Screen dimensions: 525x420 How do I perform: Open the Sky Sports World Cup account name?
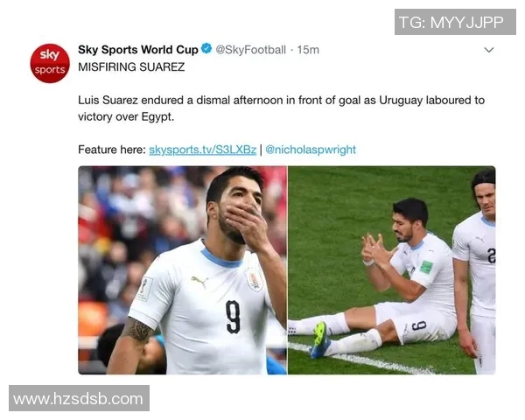pyautogui.click(x=138, y=50)
